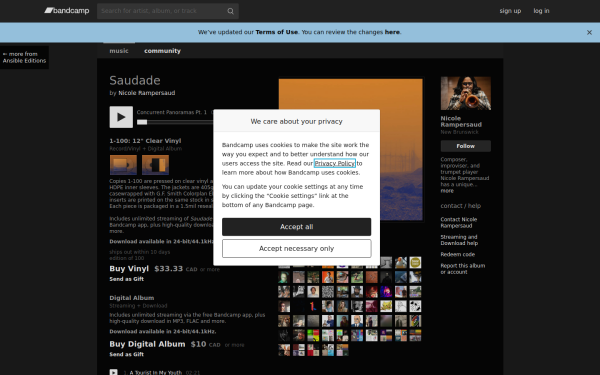Click the Saudade album title
This screenshot has height=375, width=600.
(135, 80)
